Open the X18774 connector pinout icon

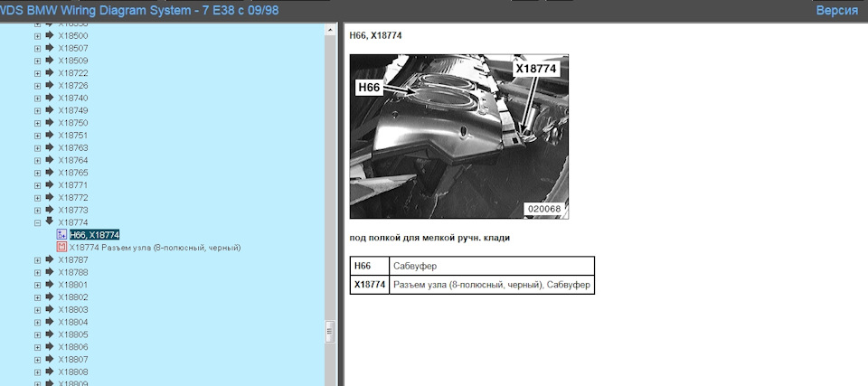[x=61, y=247]
